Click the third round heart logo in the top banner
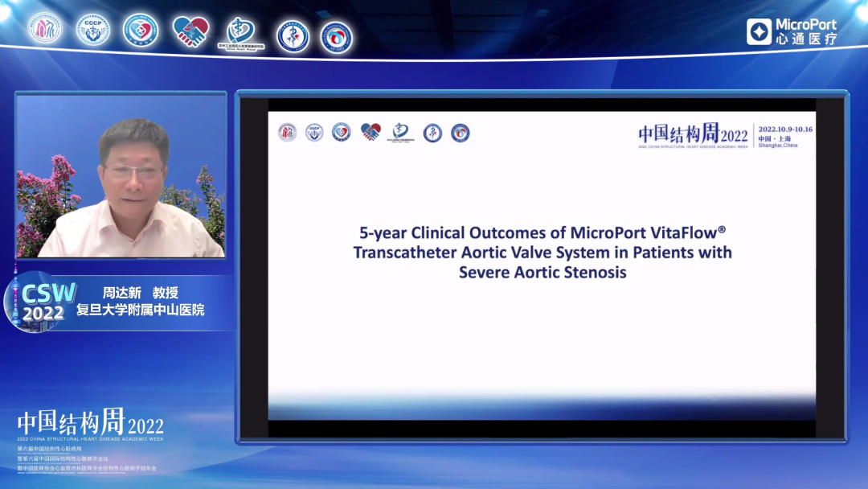 point(141,30)
